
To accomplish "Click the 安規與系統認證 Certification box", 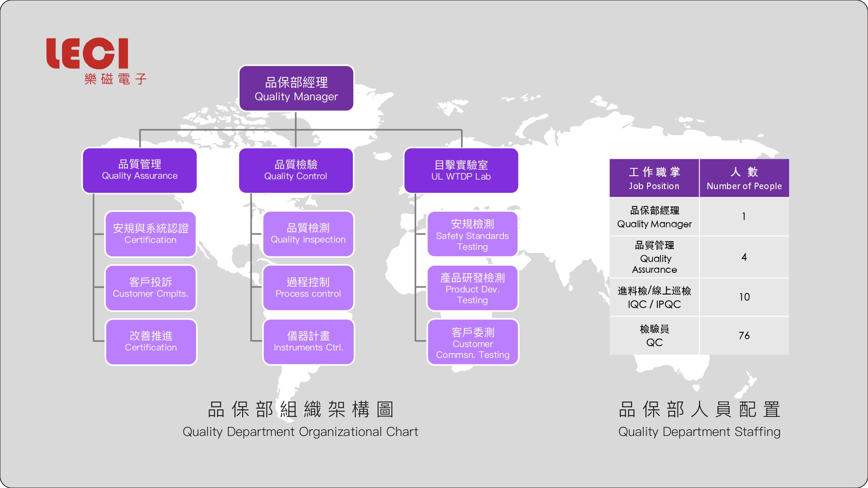I will coord(151,234).
